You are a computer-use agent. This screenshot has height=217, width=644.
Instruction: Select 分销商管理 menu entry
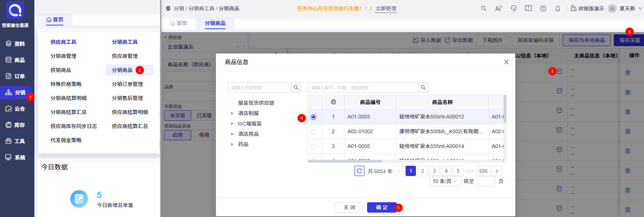coord(64,56)
